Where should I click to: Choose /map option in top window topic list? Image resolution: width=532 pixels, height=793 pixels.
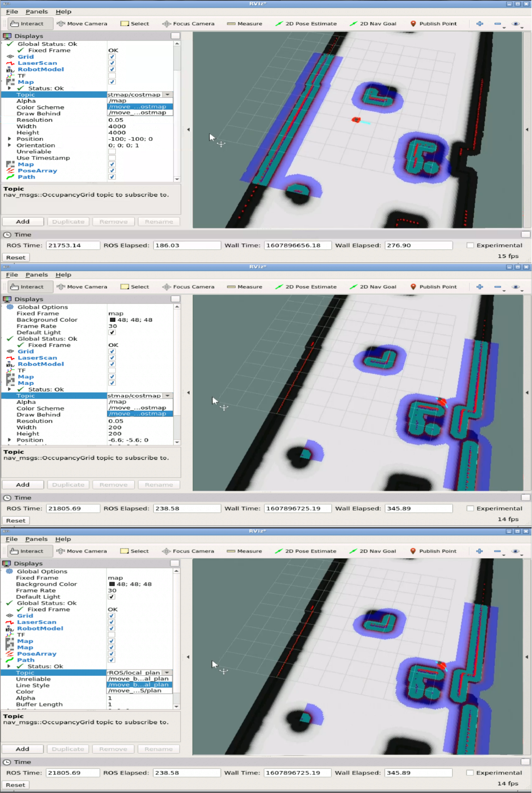pos(140,101)
